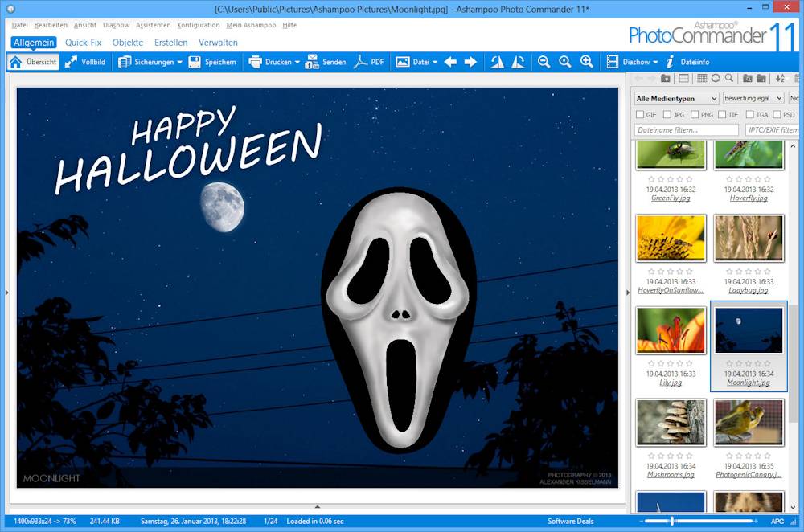804x532 pixels.
Task: Check the TGA format checkbox
Action: pos(749,115)
